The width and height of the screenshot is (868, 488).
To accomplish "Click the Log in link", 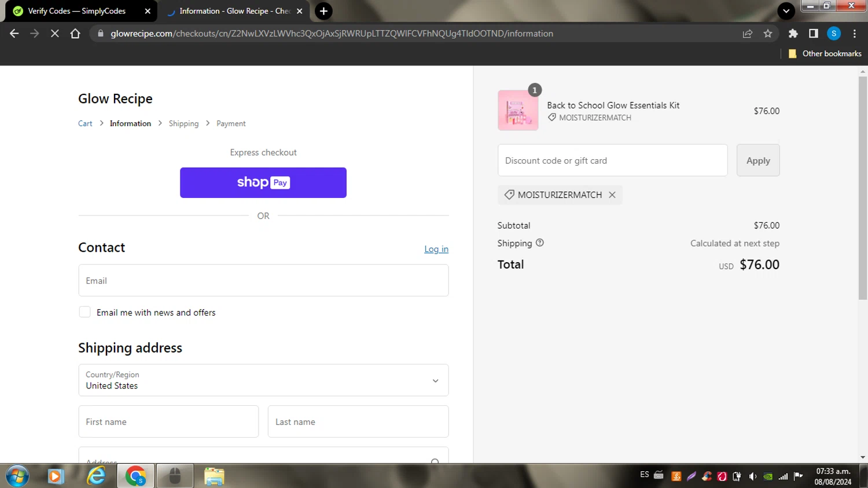I will (436, 249).
